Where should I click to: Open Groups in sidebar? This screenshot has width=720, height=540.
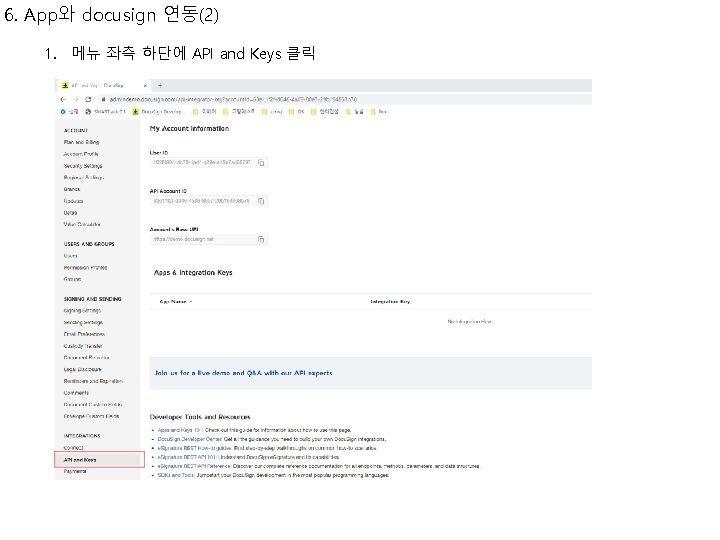[x=72, y=279]
